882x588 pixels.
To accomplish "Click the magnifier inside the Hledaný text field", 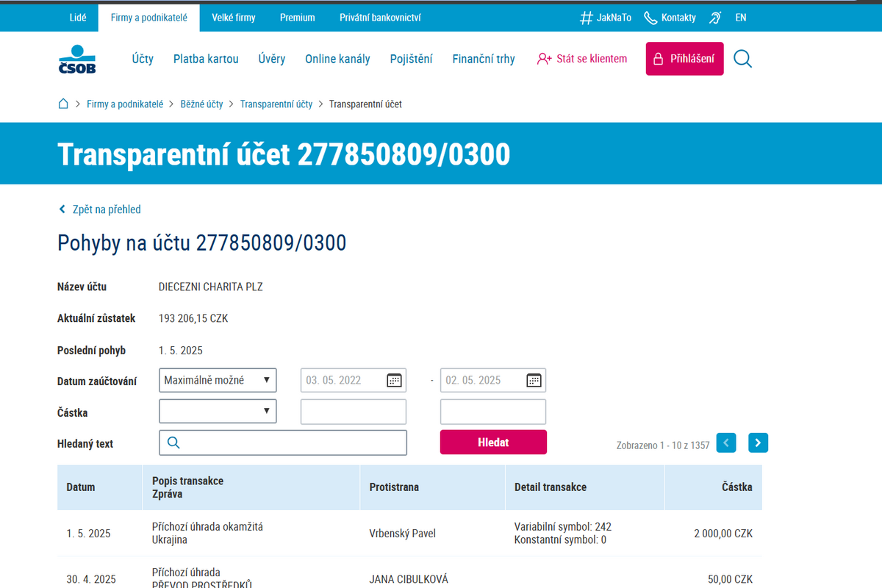I will click(x=173, y=442).
